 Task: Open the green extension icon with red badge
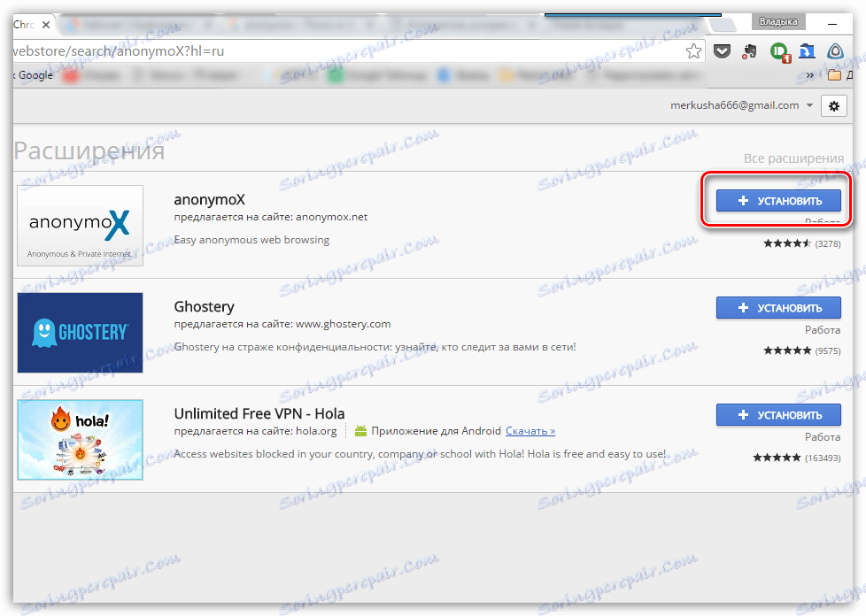point(779,52)
